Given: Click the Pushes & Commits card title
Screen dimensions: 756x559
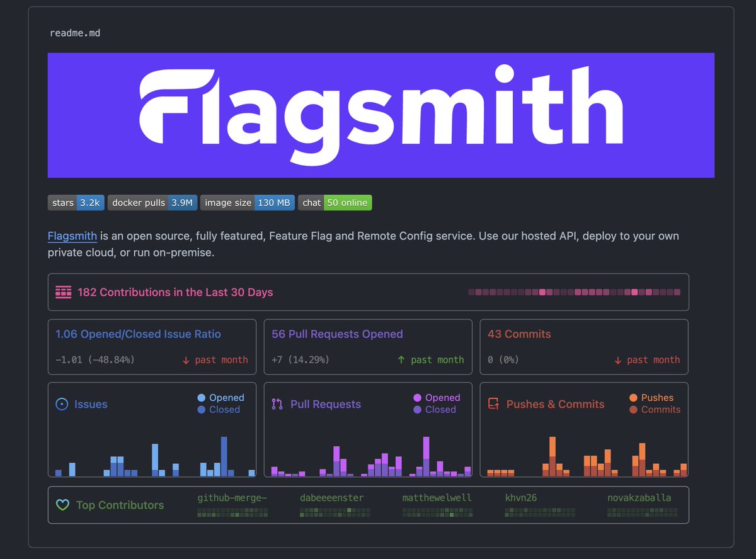Looking at the screenshot, I should (x=556, y=405).
